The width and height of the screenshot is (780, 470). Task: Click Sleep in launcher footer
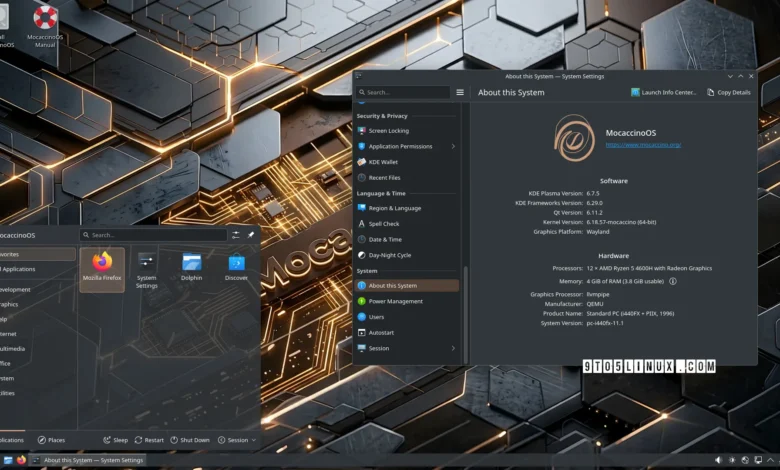(115, 440)
